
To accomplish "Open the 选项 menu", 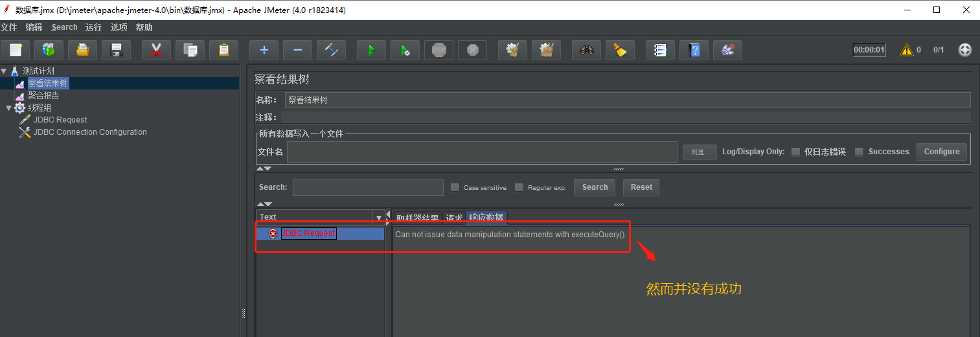I will [119, 27].
